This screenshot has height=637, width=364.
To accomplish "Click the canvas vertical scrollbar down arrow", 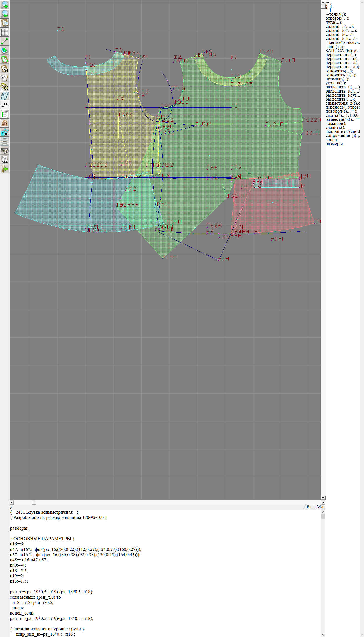I will 323,498.
